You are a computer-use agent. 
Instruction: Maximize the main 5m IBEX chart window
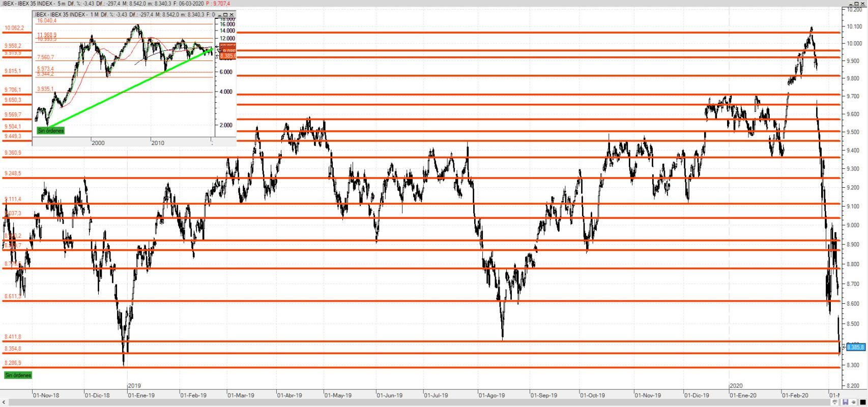pos(857,4)
